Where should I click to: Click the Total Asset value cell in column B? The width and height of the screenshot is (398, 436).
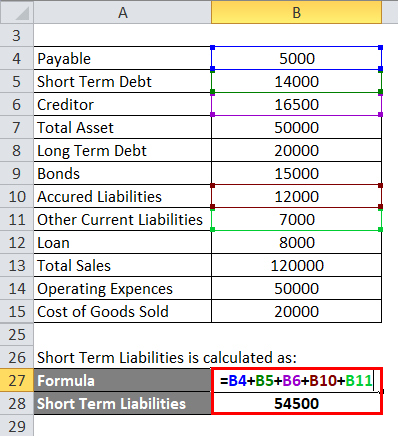tap(296, 127)
